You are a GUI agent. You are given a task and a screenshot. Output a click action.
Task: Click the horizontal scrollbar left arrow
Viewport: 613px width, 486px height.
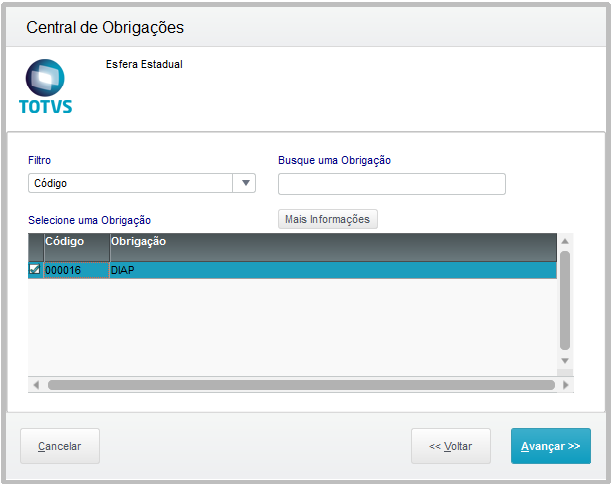(36, 384)
